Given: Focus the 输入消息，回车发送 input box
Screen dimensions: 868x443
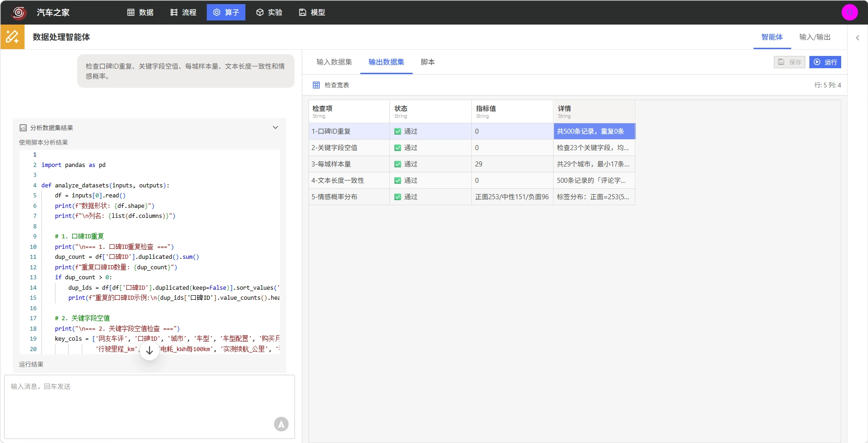Looking at the screenshot, I should pyautogui.click(x=150, y=407).
